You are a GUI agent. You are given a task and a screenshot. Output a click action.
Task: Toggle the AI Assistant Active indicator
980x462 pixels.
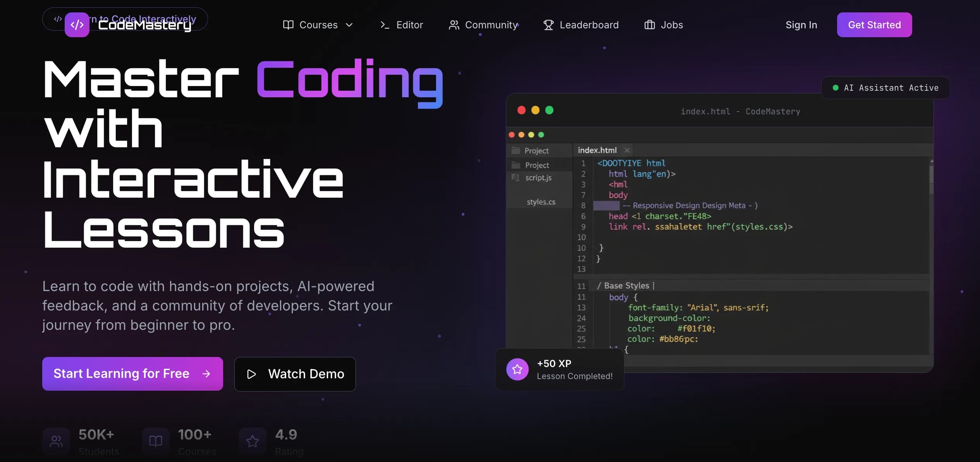(885, 88)
